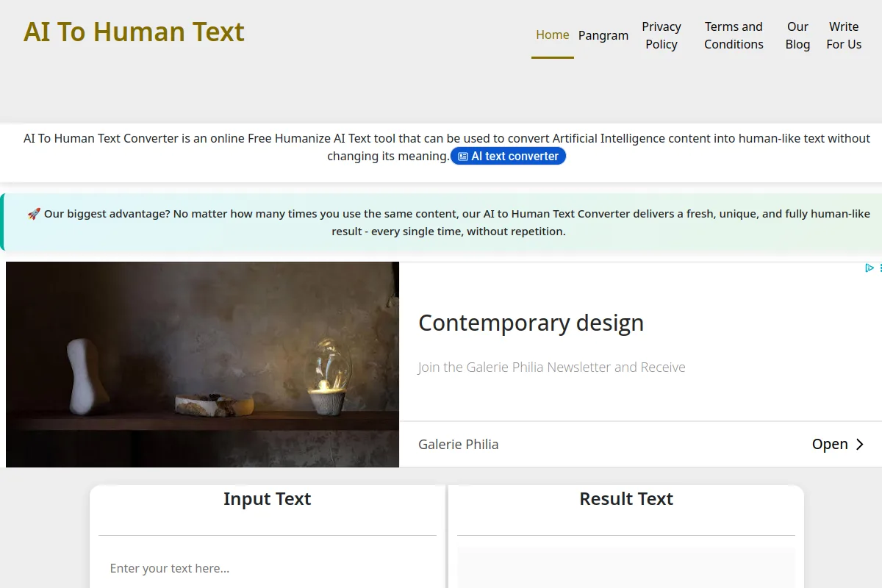This screenshot has width=882, height=588.
Task: Click the AdChoices icon on the ad
Action: (x=870, y=268)
